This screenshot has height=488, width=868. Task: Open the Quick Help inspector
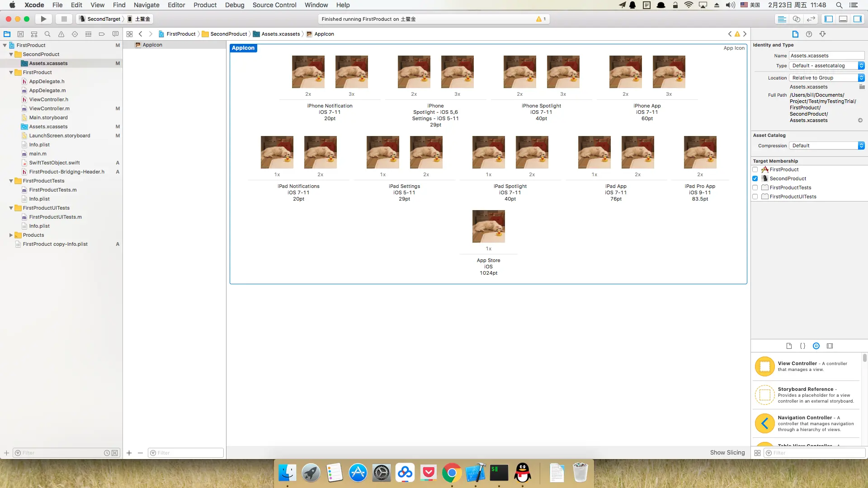[809, 34]
